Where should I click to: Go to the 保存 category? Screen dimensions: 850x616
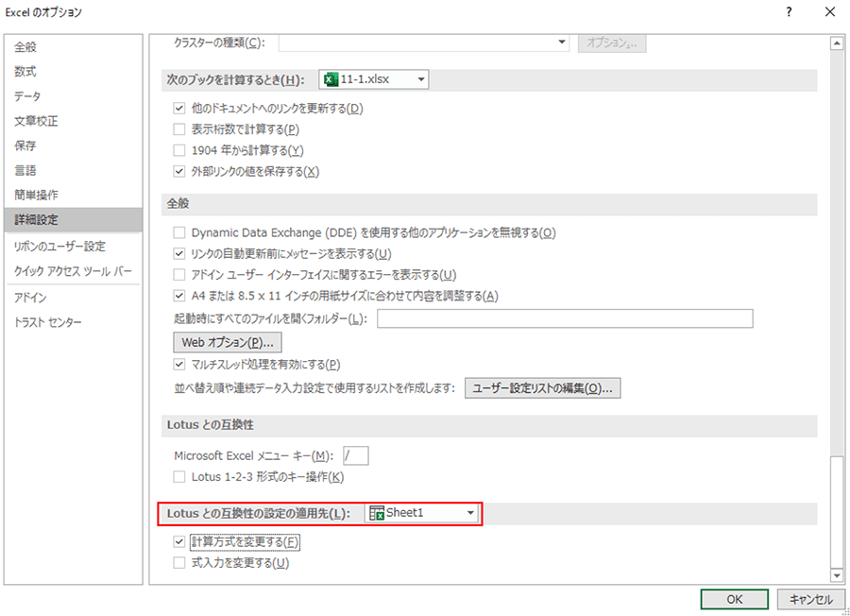click(x=73, y=145)
